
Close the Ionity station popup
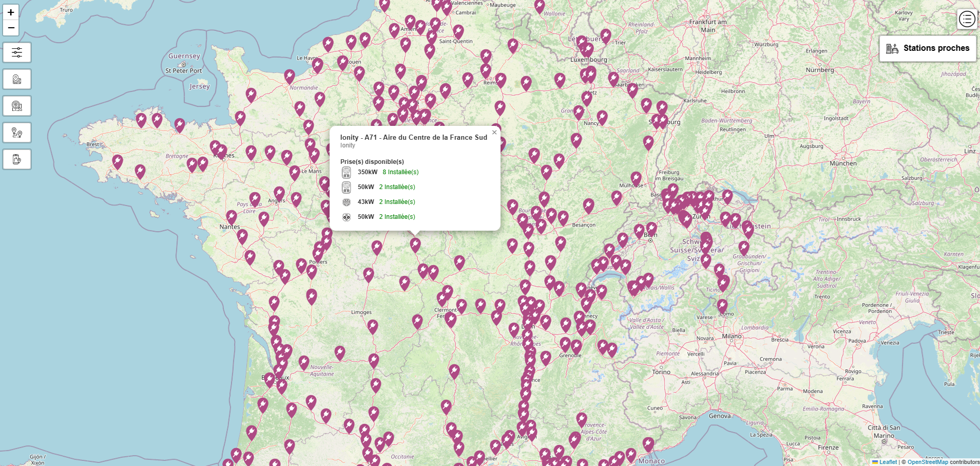(x=494, y=133)
